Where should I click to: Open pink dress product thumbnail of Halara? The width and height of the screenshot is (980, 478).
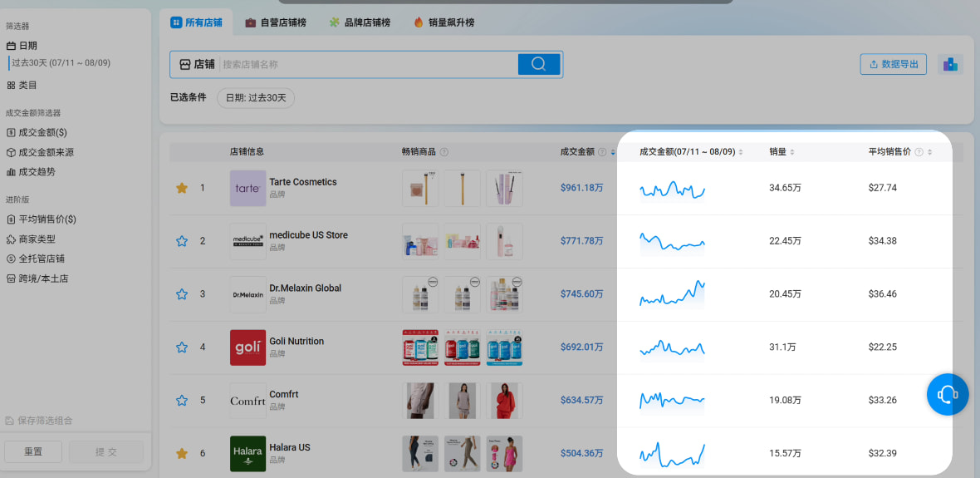click(504, 454)
